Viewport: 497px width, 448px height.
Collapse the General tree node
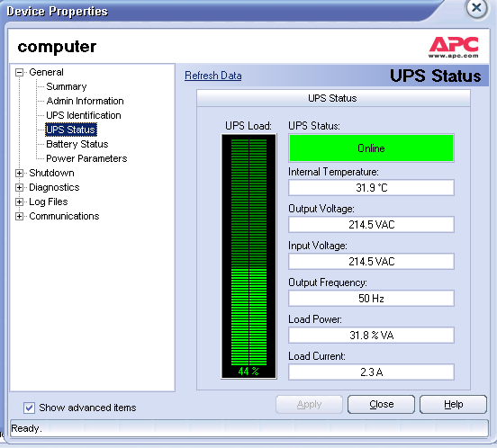pyautogui.click(x=19, y=73)
